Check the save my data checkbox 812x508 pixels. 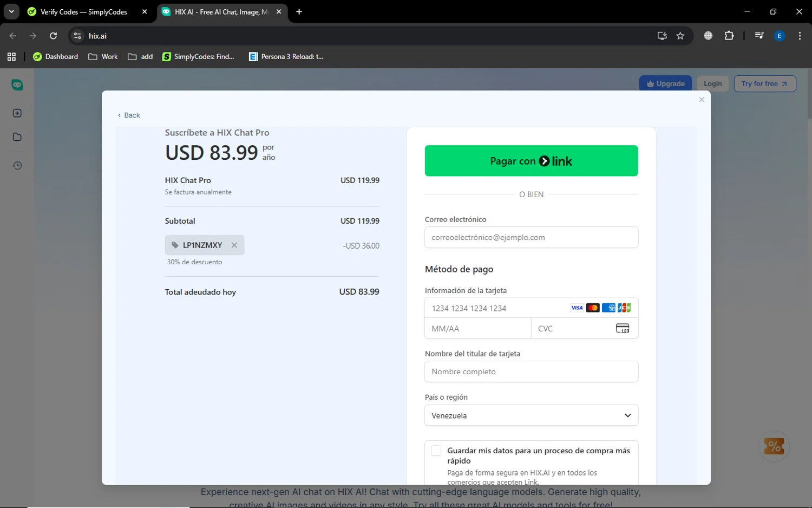tap(436, 451)
